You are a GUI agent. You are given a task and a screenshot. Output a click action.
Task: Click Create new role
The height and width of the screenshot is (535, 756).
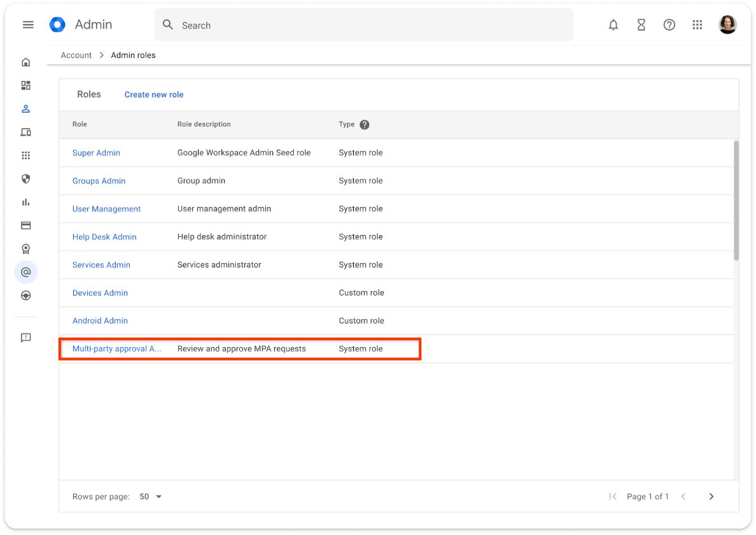coord(154,94)
